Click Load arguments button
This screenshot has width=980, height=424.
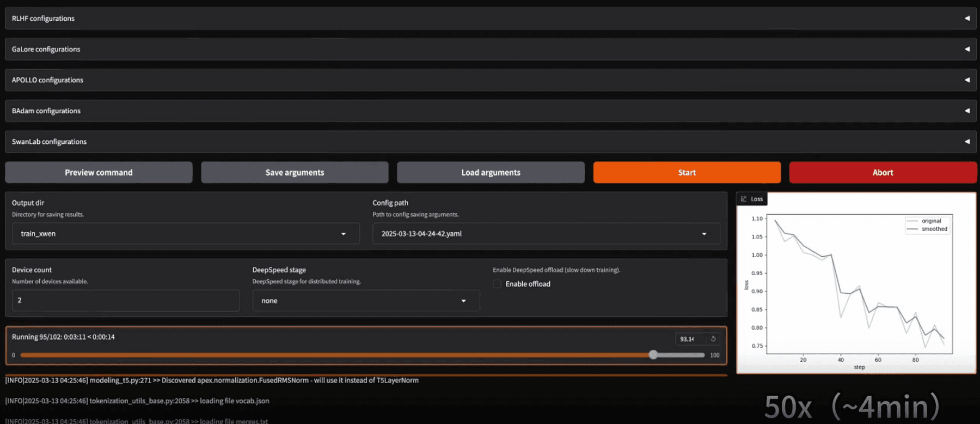[x=491, y=172]
